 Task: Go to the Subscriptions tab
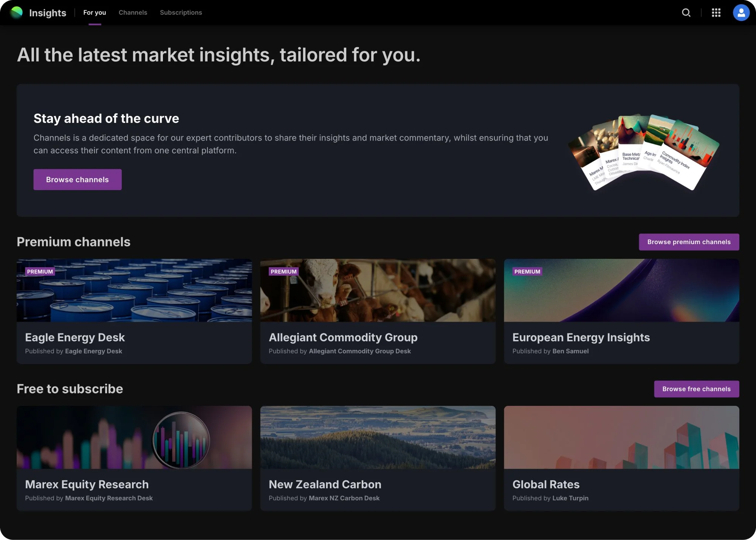coord(181,12)
